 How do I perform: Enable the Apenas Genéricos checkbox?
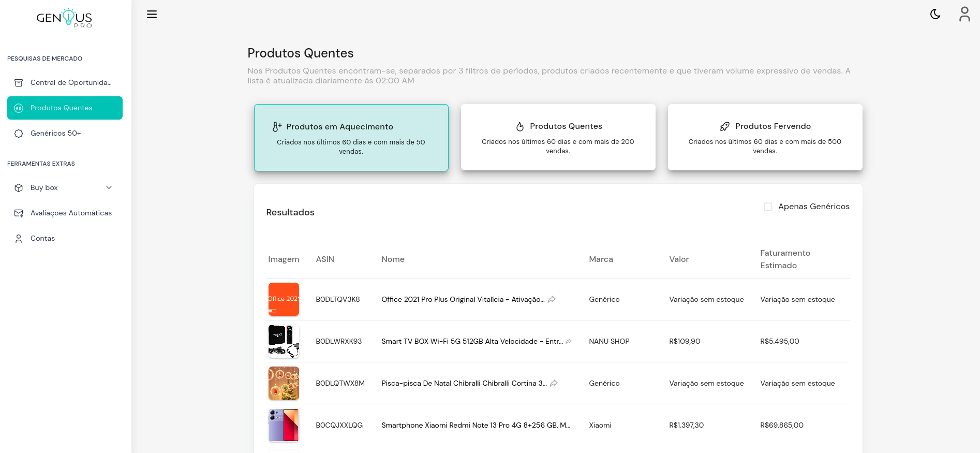[768, 207]
